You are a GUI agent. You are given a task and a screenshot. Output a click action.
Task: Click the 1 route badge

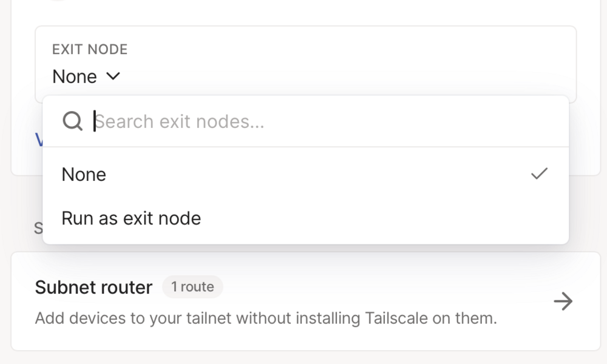pos(192,286)
